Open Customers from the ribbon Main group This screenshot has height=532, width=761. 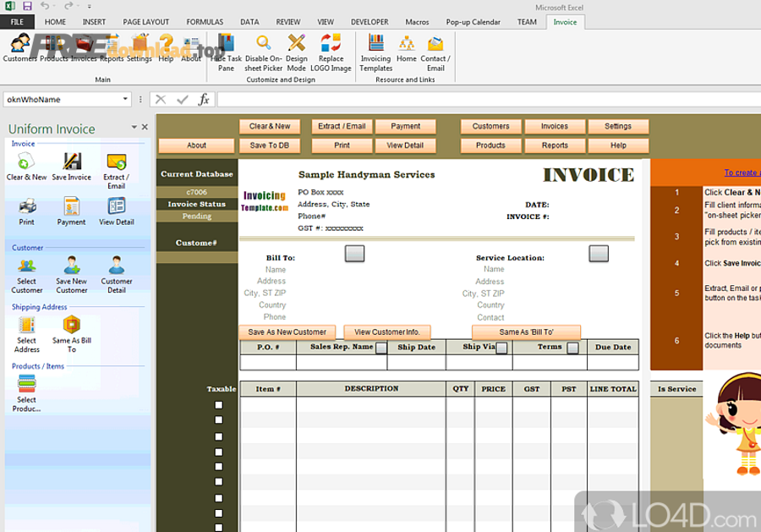[20, 48]
